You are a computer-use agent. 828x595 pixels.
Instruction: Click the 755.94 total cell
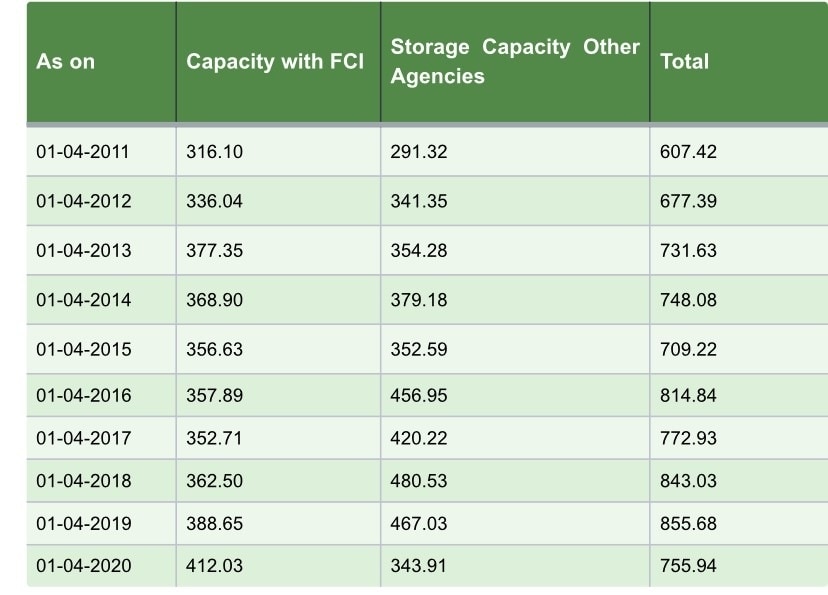689,566
